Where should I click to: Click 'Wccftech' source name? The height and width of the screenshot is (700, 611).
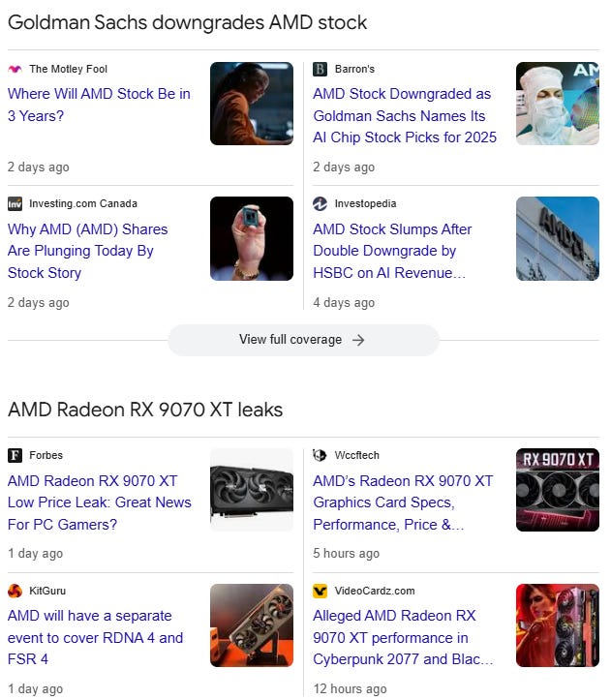coord(357,455)
